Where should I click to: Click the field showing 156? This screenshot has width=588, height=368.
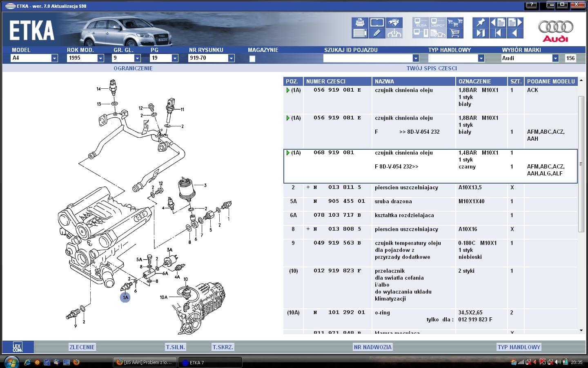(x=570, y=58)
